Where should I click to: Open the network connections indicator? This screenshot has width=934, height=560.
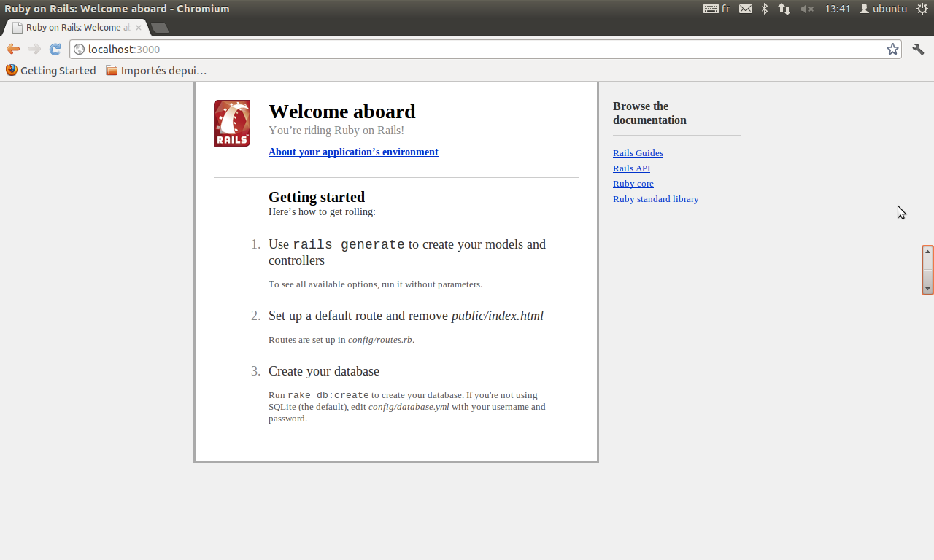[785, 9]
